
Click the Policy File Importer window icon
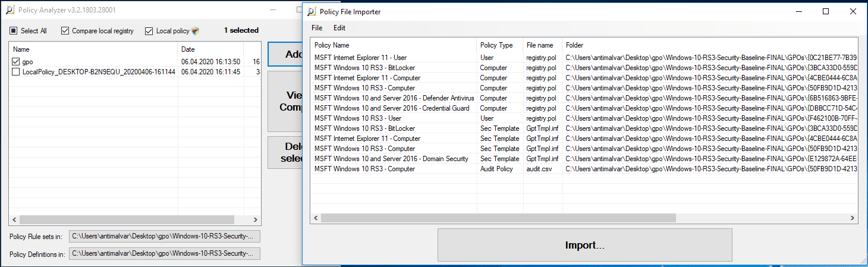tap(311, 12)
